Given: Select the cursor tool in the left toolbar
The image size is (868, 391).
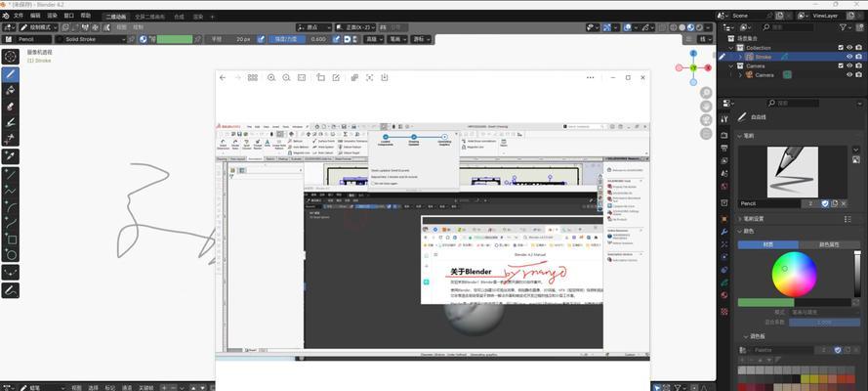Looking at the screenshot, I should click(11, 57).
